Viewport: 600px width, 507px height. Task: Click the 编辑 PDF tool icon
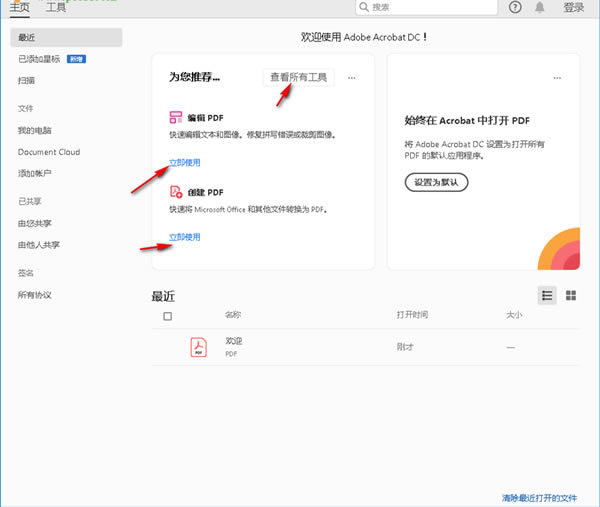[176, 117]
